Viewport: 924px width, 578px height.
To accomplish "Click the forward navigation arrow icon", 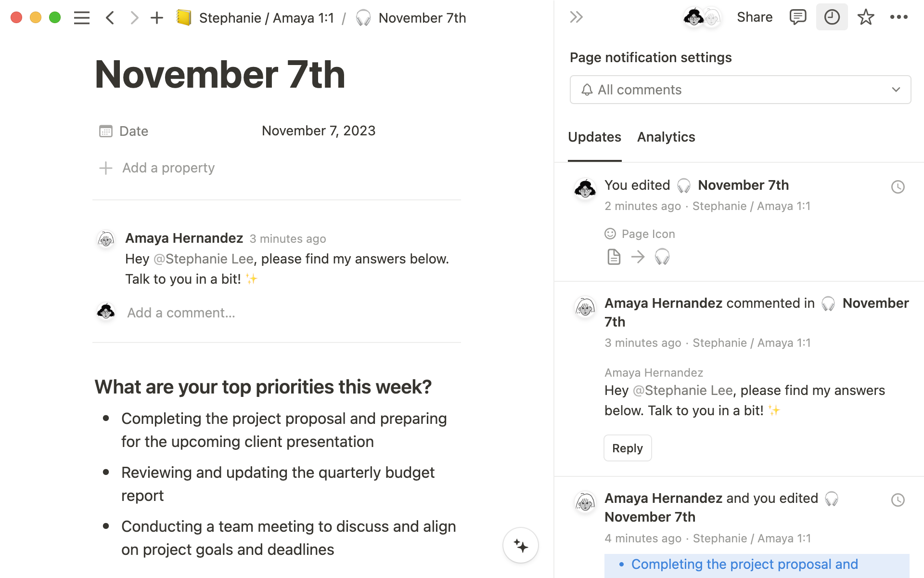I will coord(133,18).
